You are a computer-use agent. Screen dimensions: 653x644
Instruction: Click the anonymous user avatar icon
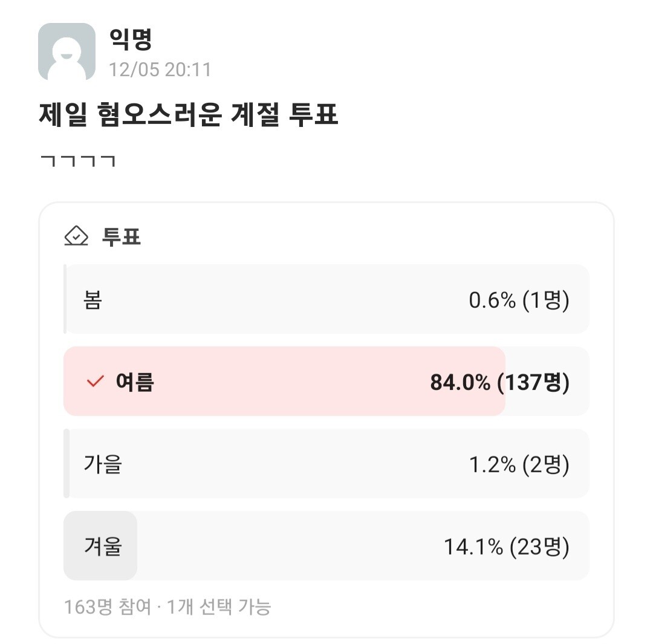click(67, 51)
